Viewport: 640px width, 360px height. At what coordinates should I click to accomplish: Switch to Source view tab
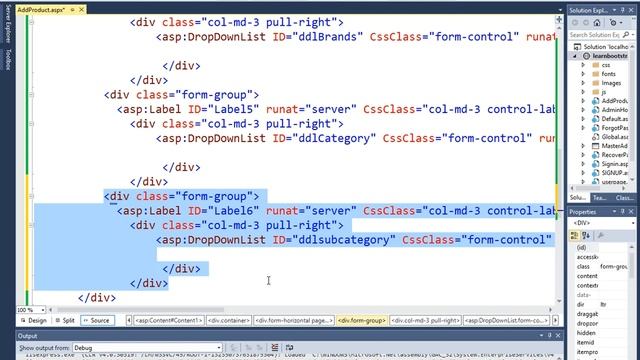click(x=97, y=320)
